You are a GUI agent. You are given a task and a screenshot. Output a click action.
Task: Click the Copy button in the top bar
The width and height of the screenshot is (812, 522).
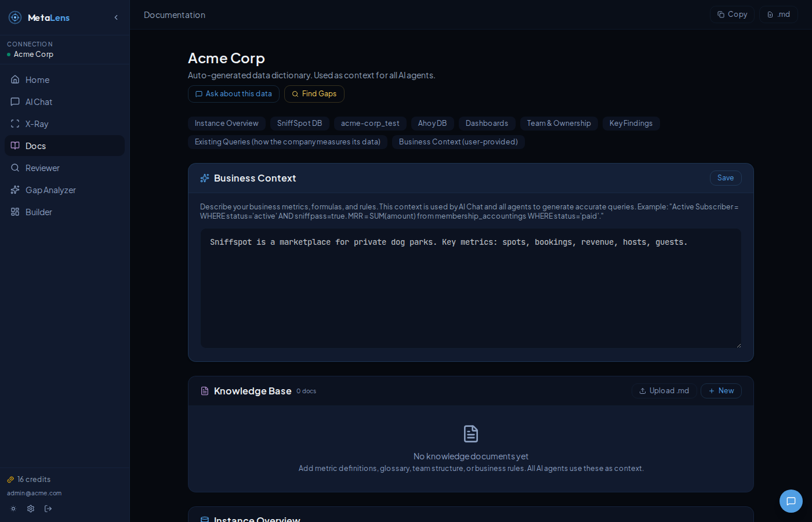coord(732,14)
